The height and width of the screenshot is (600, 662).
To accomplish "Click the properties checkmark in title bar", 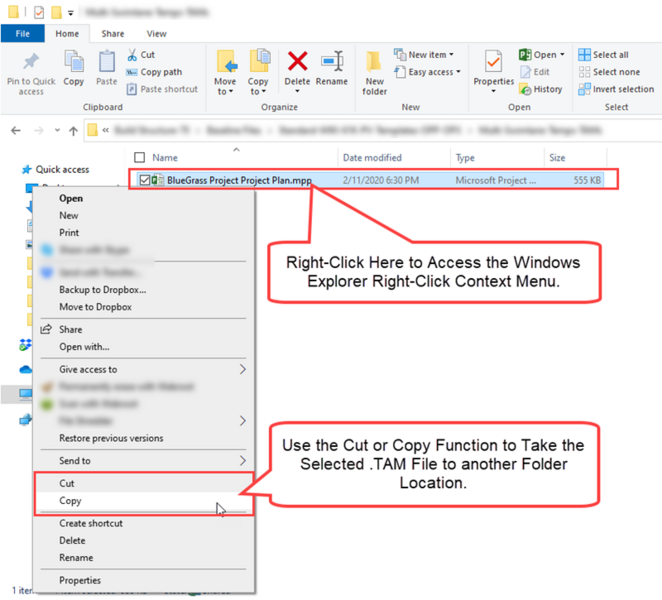I will (39, 13).
